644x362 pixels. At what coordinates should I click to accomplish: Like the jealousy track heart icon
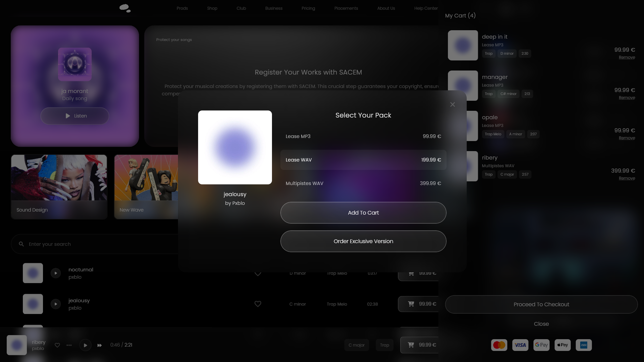[258, 304]
